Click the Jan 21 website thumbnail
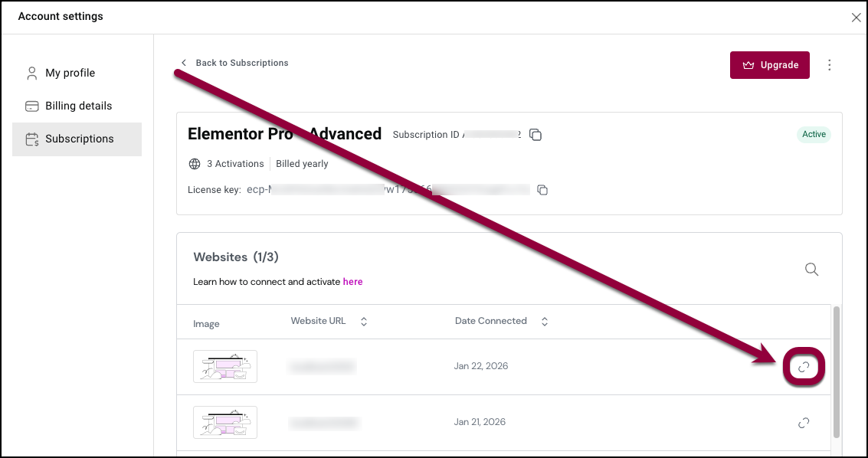 (225, 422)
